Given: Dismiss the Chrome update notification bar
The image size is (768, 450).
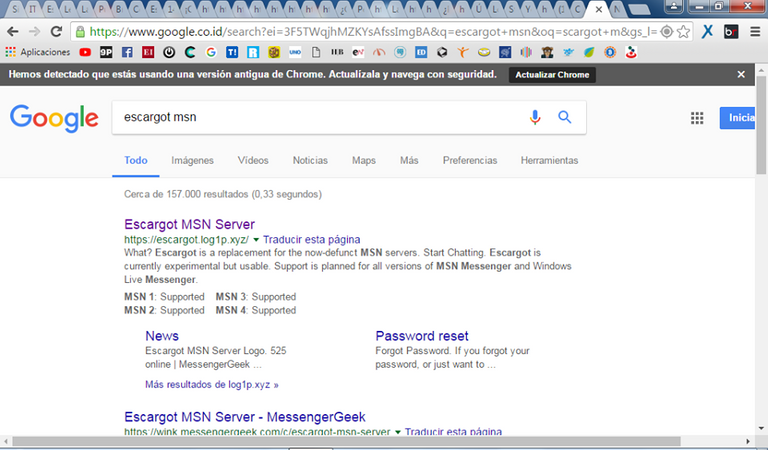Looking at the screenshot, I should pos(741,74).
